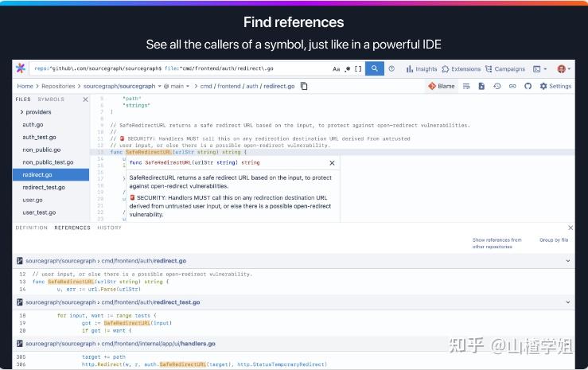
Task: Toggle line wrapping icon
Action: click(466, 86)
